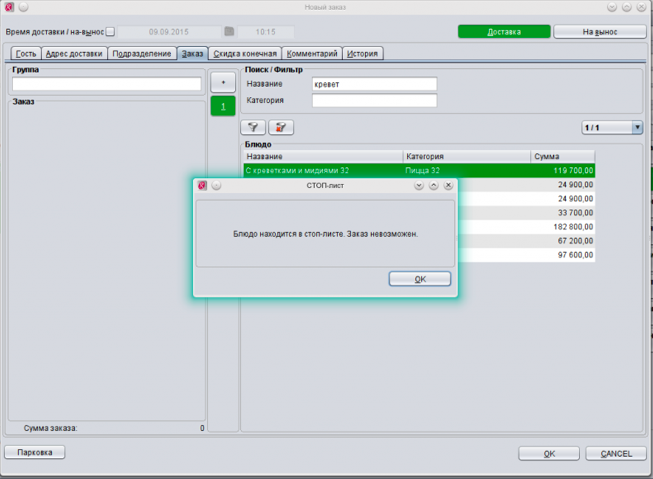The height and width of the screenshot is (479, 653).
Task: Click app icon in СТОП-лист dialog title
Action: pos(202,185)
